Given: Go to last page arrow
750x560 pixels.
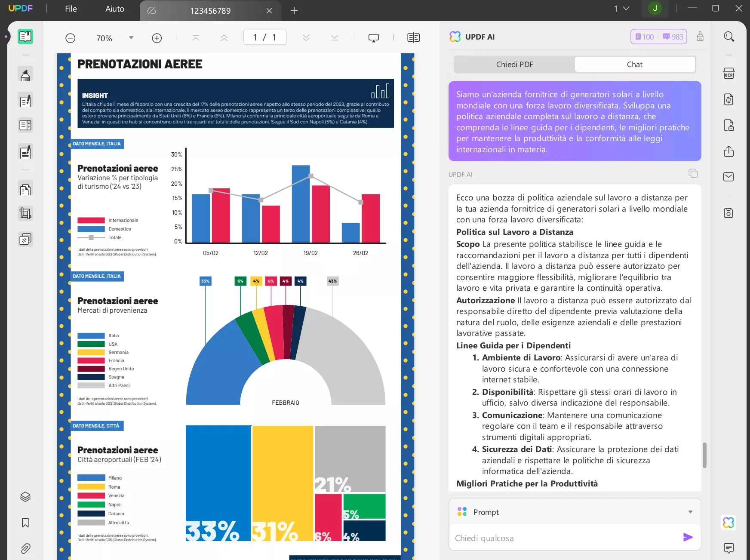Looking at the screenshot, I should click(335, 38).
